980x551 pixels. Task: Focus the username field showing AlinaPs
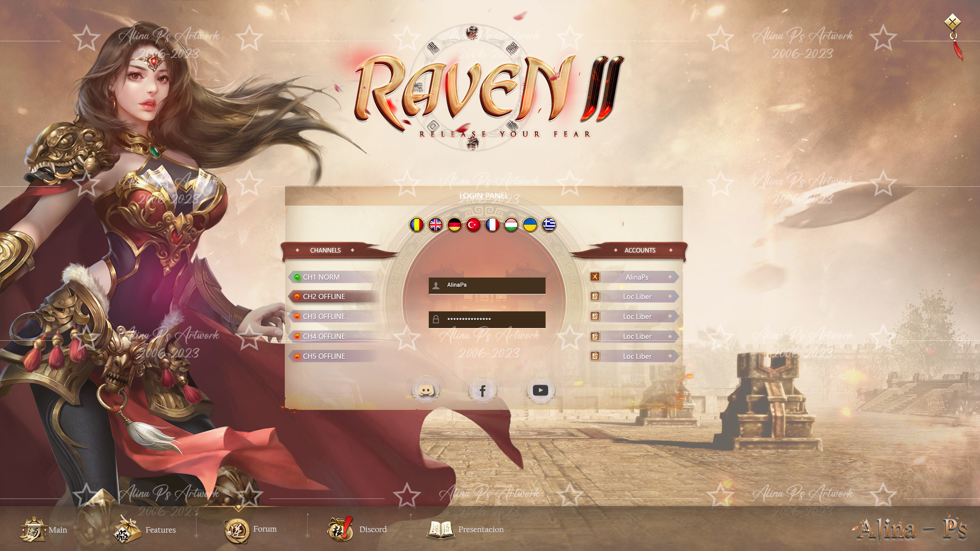point(487,286)
